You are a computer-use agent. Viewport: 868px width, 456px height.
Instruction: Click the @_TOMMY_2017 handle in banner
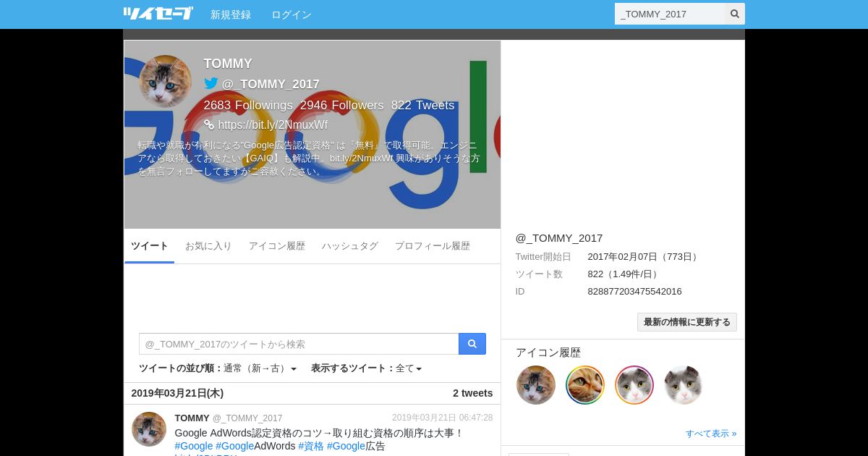coord(271,84)
